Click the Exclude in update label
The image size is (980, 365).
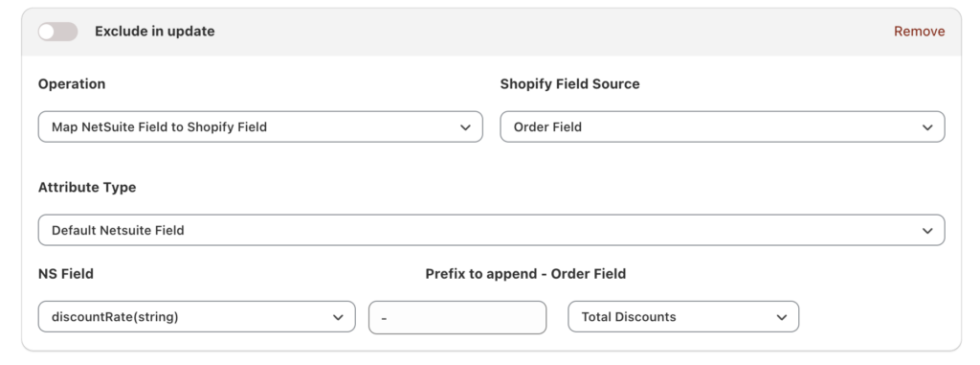pos(154,32)
